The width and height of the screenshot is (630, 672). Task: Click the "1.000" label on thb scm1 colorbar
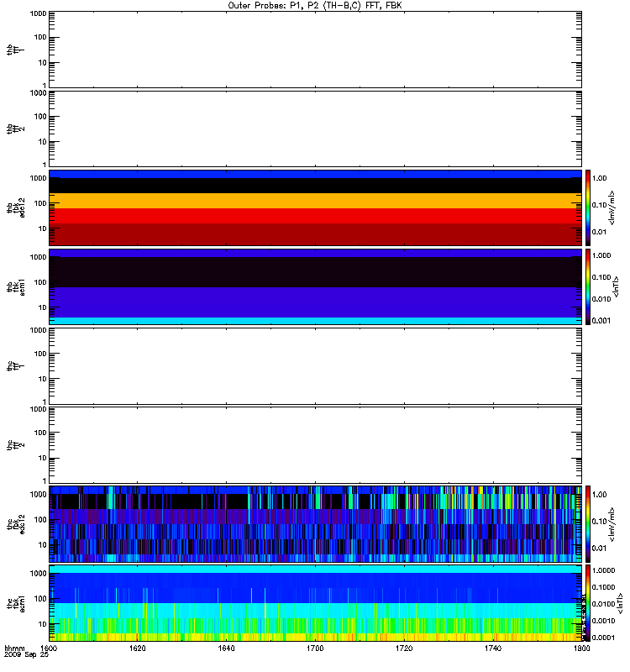click(601, 255)
